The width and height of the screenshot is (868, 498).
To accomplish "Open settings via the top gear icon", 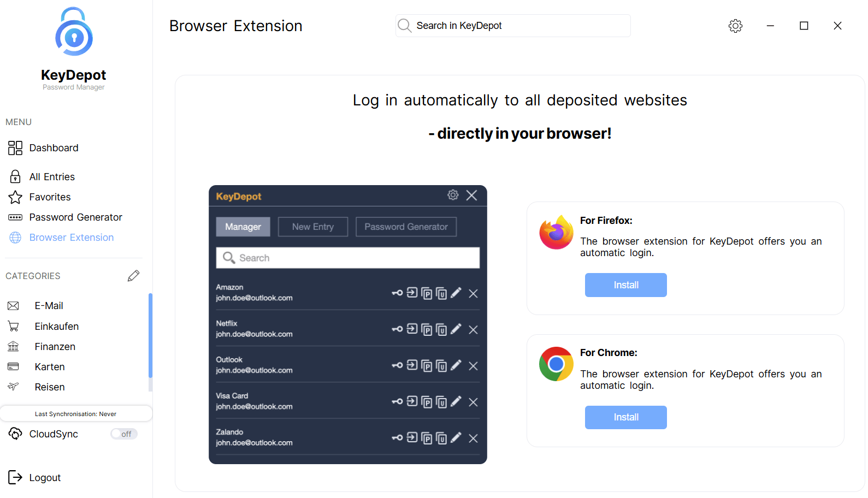I will coord(735,26).
